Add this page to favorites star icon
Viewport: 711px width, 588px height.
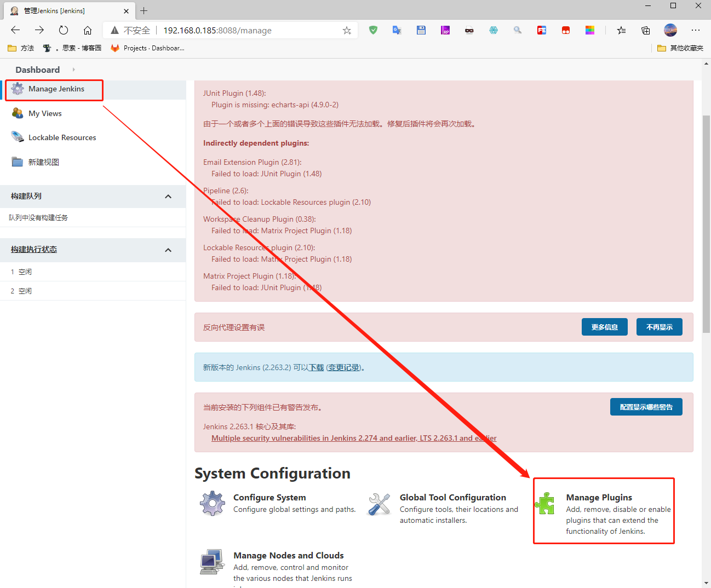click(x=347, y=31)
